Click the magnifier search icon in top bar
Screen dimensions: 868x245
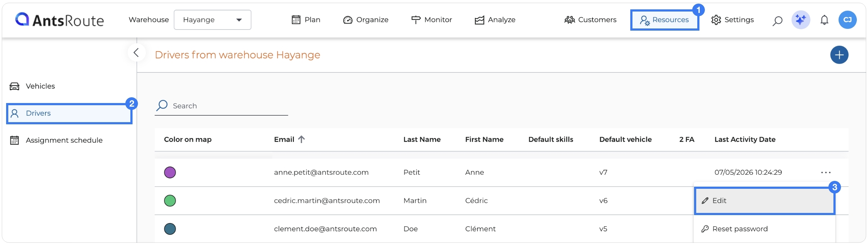coord(777,21)
